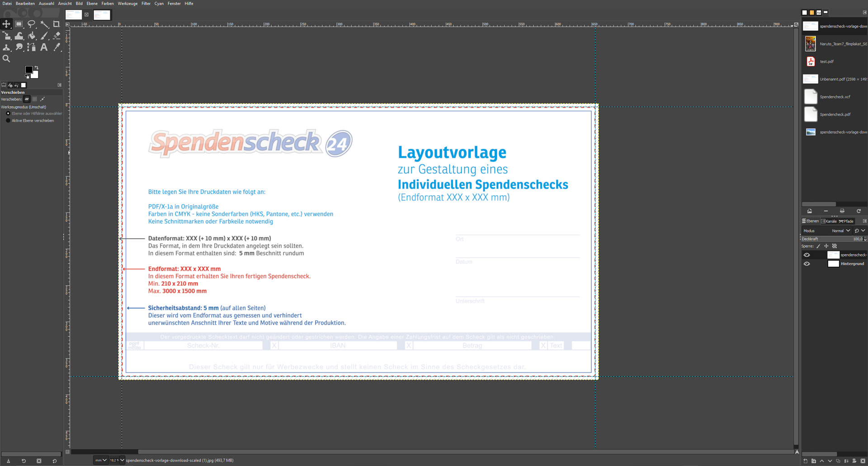Viewport: 868px width, 466px height.
Task: Open the mm unit dropdown
Action: (100, 460)
